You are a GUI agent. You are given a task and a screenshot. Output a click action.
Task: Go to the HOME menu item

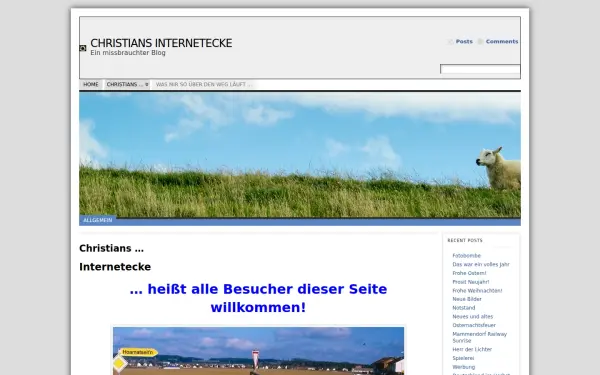[91, 84]
